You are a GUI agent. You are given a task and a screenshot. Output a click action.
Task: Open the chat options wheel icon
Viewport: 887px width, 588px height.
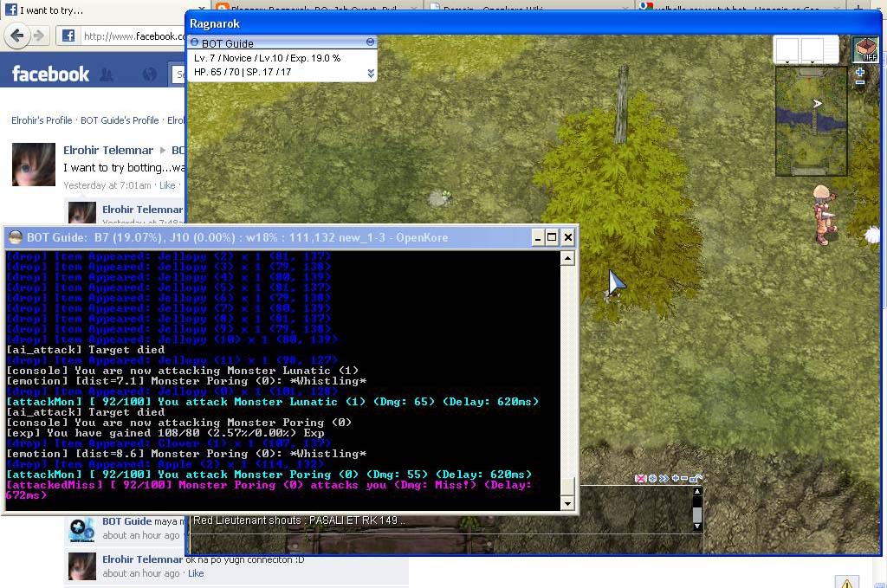click(x=653, y=477)
